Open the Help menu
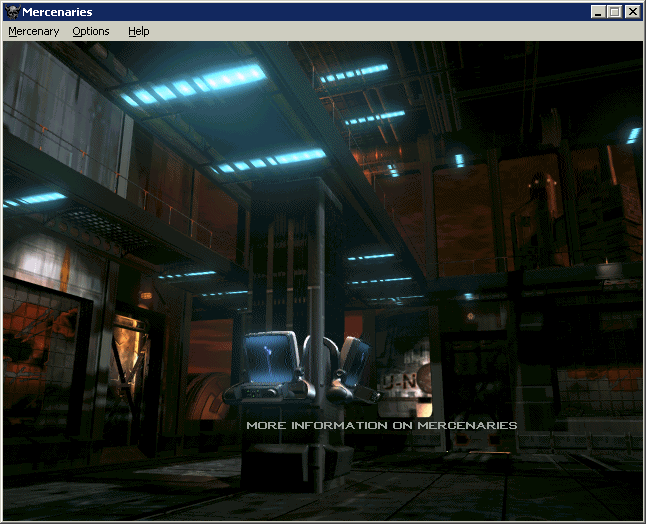Screen dimensions: 646x524 click(x=138, y=31)
